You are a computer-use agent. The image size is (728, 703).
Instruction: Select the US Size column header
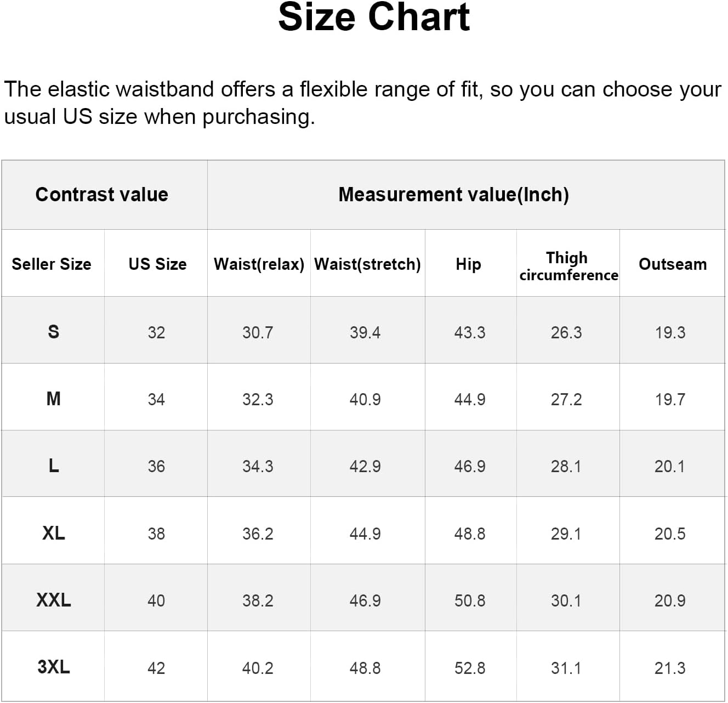click(157, 264)
